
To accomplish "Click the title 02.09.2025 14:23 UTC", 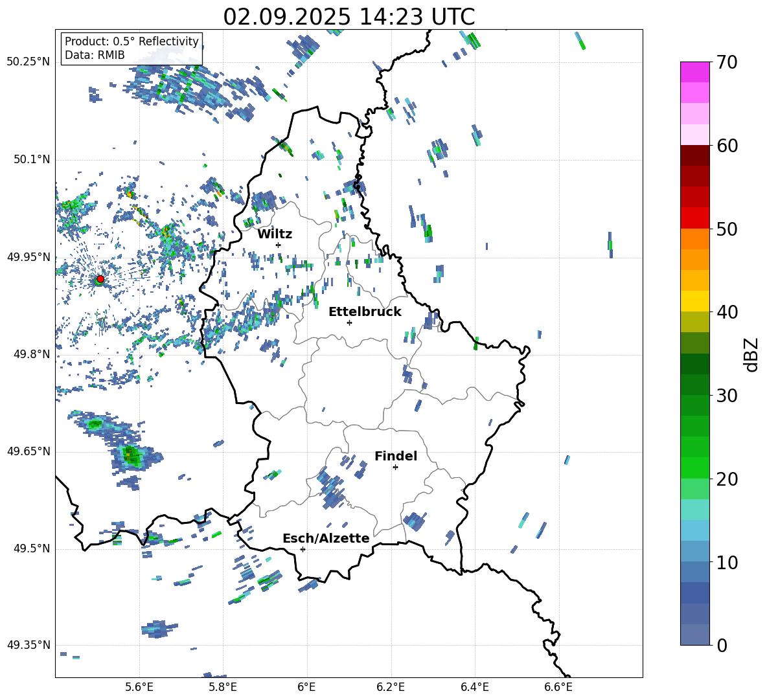I will coord(349,17).
